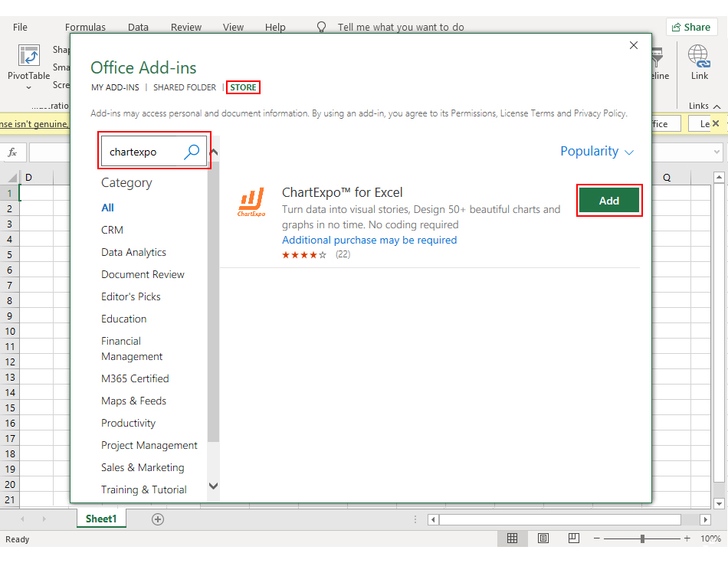Select the Productivity category
The height and width of the screenshot is (563, 728).
pos(128,423)
